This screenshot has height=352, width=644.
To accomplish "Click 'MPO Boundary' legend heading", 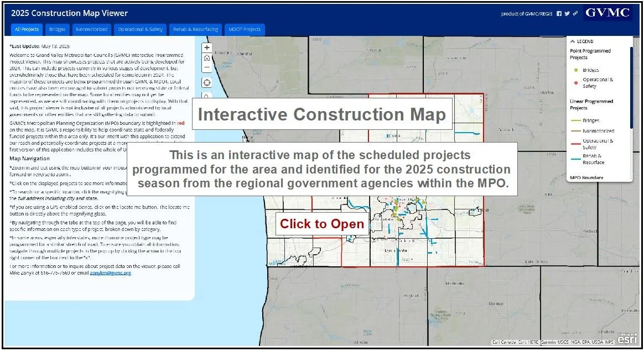I will [x=586, y=177].
